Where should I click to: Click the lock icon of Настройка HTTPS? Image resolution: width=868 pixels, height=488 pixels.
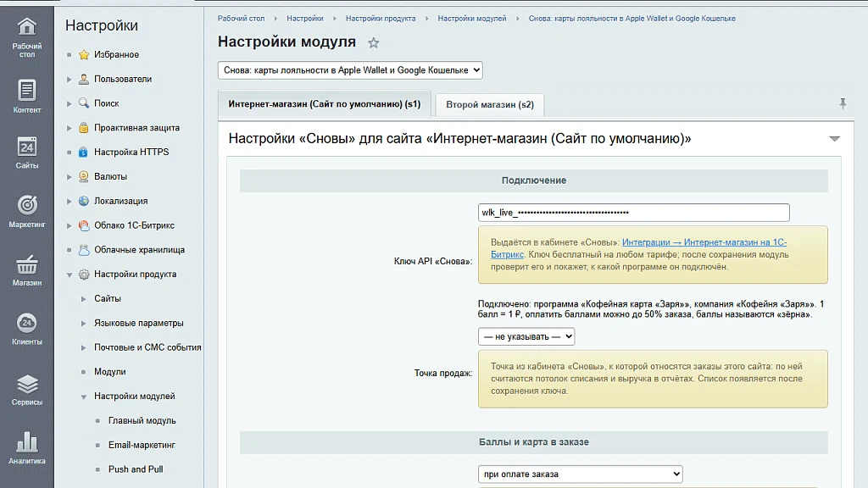(x=84, y=152)
